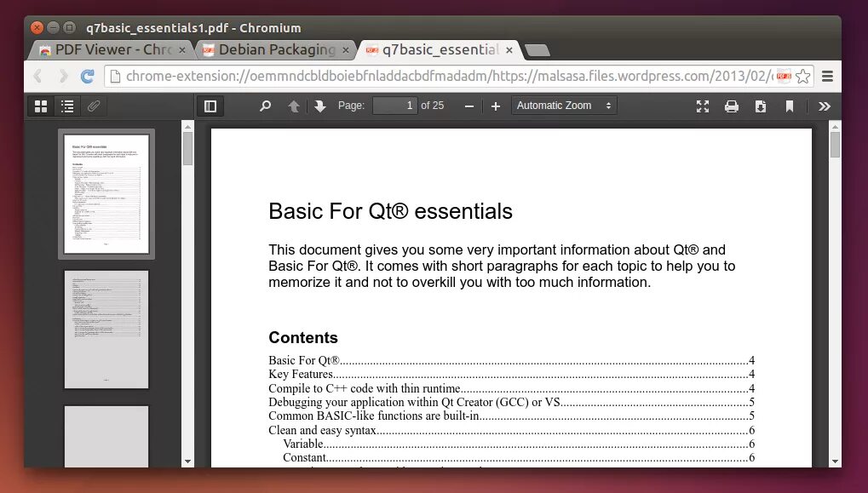Show document outline view in sidebar
Screen dimensions: 868x493
coord(67,106)
